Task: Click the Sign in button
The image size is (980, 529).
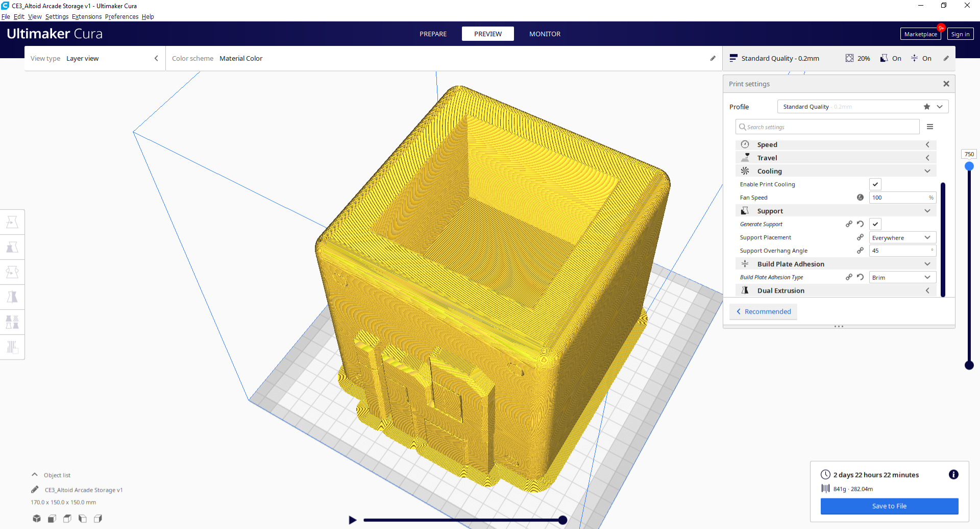Action: click(x=960, y=34)
